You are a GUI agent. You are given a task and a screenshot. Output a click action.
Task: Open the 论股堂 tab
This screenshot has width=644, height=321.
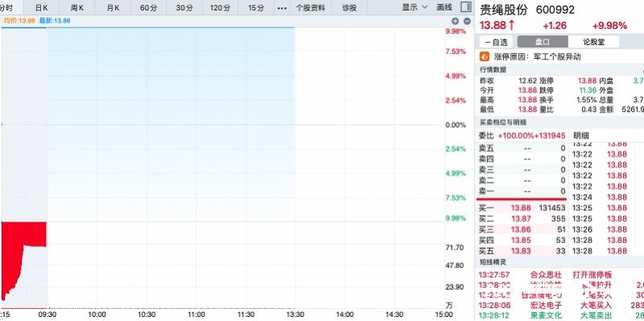[x=594, y=42]
